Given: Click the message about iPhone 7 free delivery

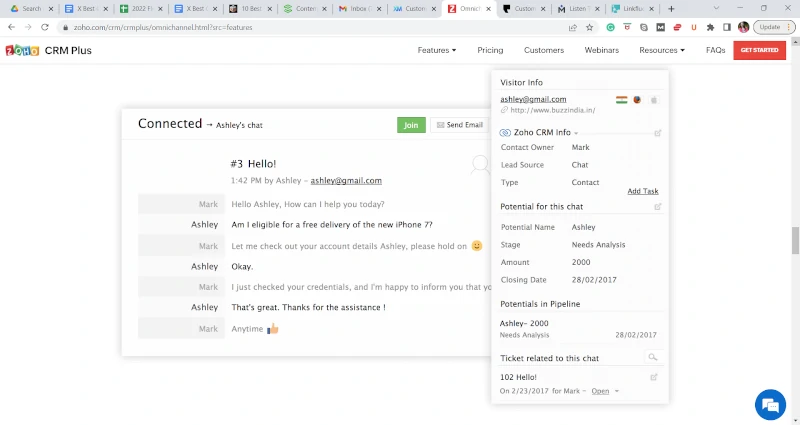Looking at the screenshot, I should 332,225.
